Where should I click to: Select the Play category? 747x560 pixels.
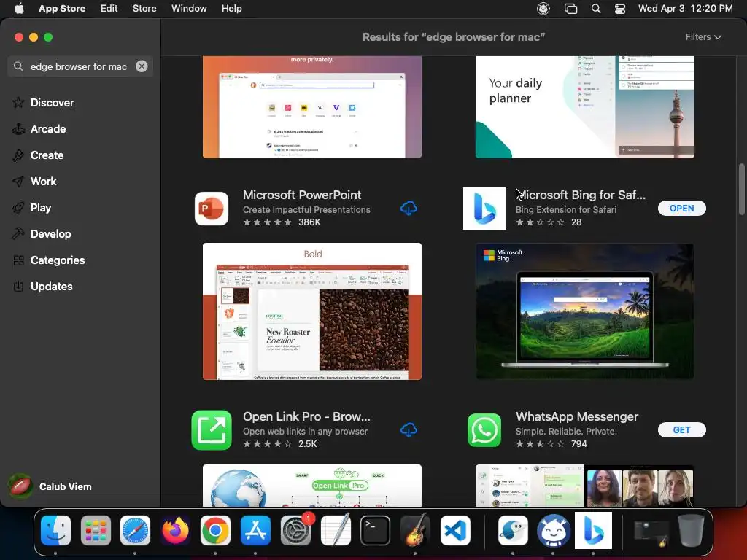(41, 207)
